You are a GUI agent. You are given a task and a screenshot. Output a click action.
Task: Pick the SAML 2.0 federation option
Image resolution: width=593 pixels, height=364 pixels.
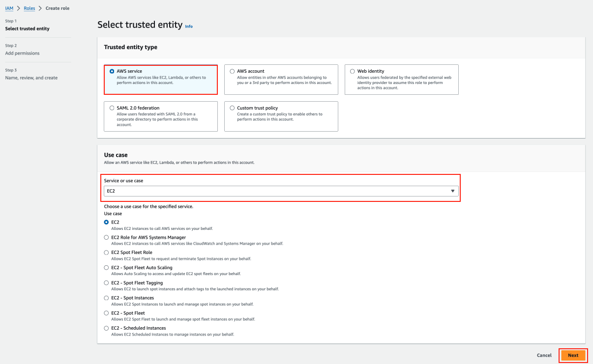pos(112,108)
